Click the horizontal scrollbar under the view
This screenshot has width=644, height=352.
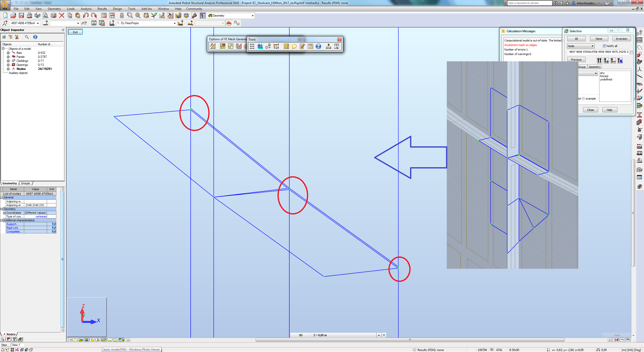click(x=410, y=340)
